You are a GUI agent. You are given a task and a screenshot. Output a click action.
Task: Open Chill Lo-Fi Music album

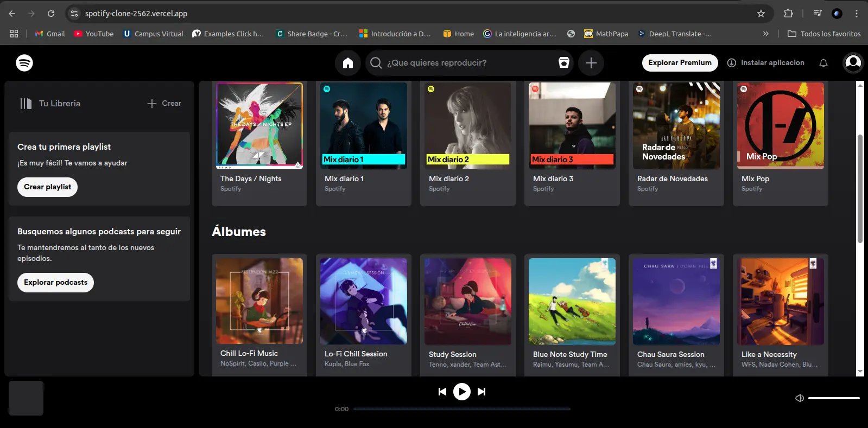(x=259, y=315)
